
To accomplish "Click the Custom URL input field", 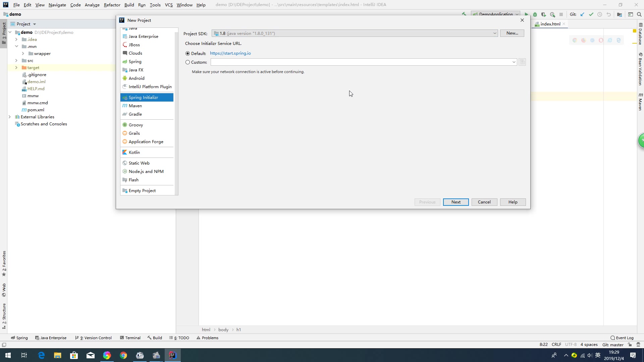I will (361, 62).
